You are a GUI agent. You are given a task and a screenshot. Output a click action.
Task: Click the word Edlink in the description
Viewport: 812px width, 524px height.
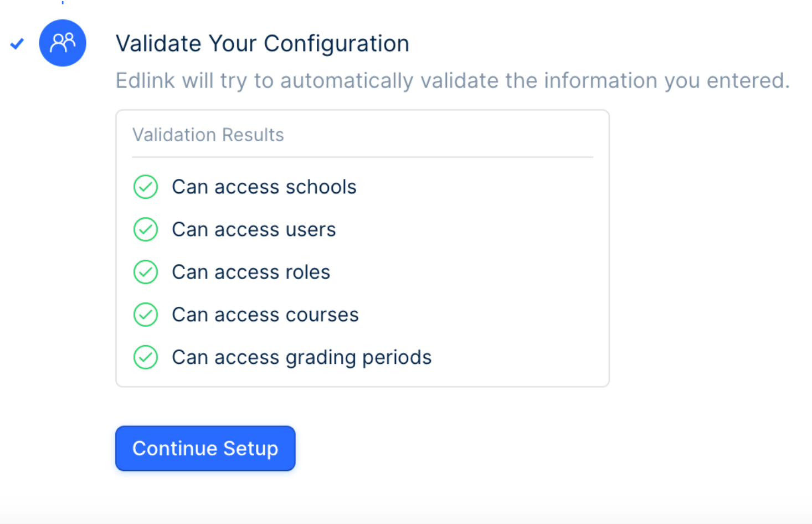pos(146,81)
